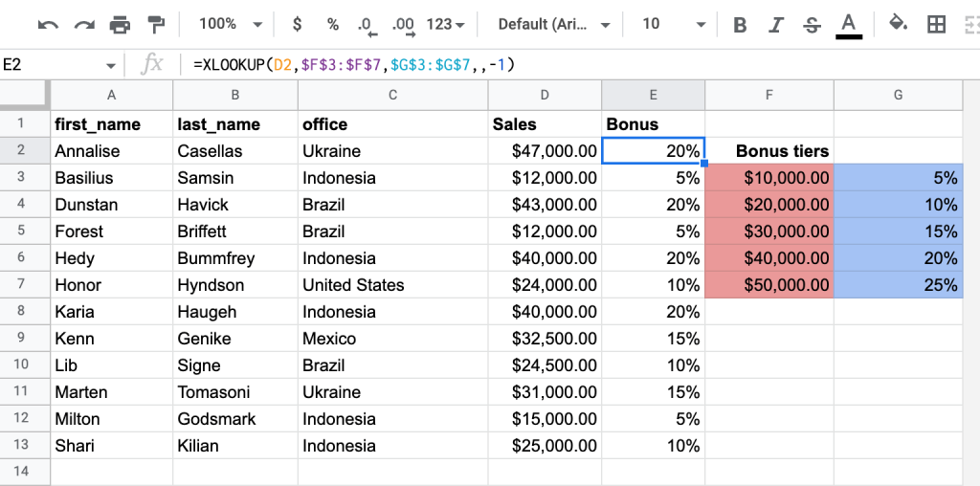
Task: Open the 100% zoom dropdown
Action: pos(231,24)
